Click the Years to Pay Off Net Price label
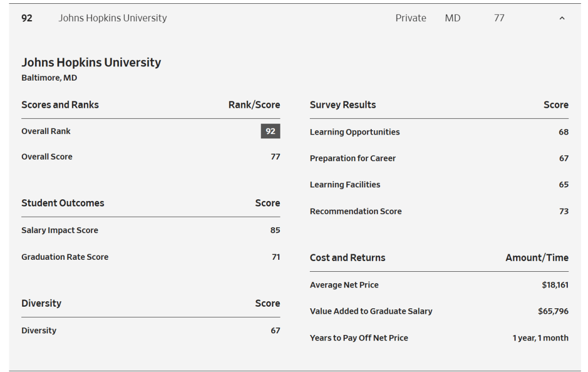This screenshot has height=372, width=588. [359, 338]
